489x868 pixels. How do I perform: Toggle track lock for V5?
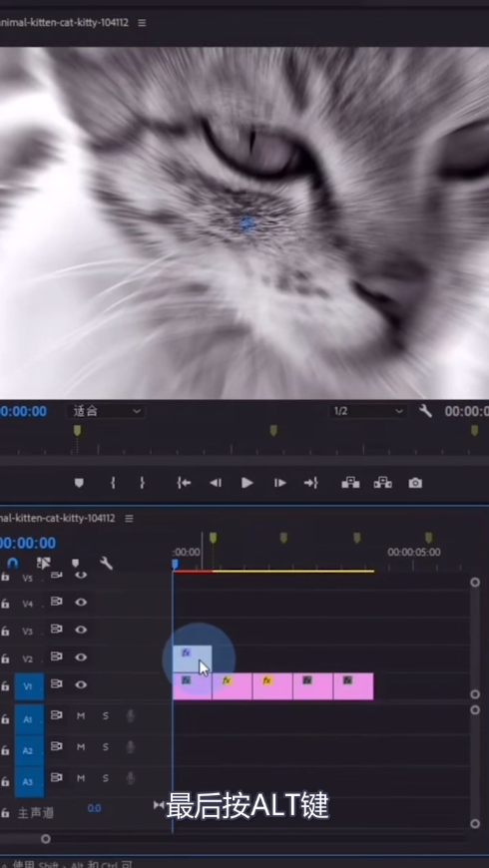click(5, 577)
